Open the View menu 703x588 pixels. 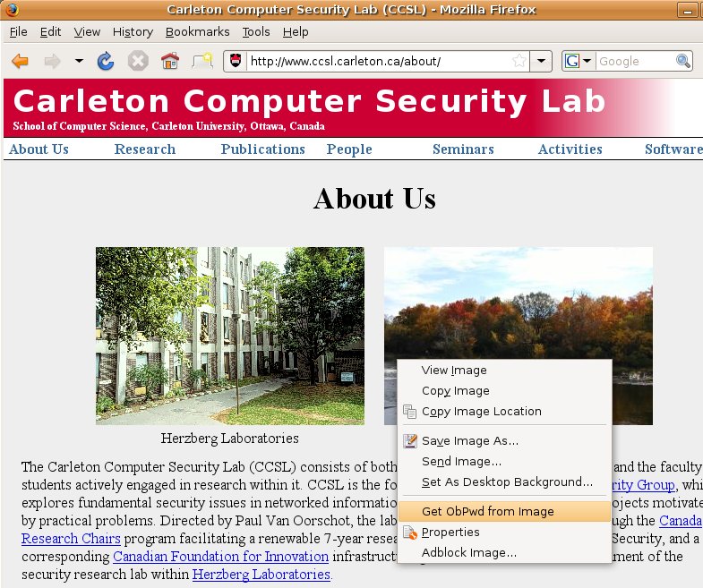[x=87, y=32]
